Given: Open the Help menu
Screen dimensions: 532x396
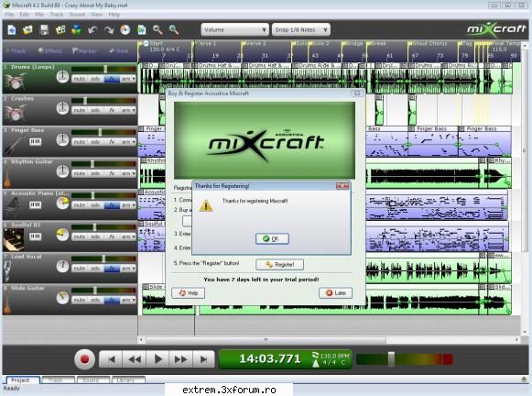Looking at the screenshot, I should point(114,15).
